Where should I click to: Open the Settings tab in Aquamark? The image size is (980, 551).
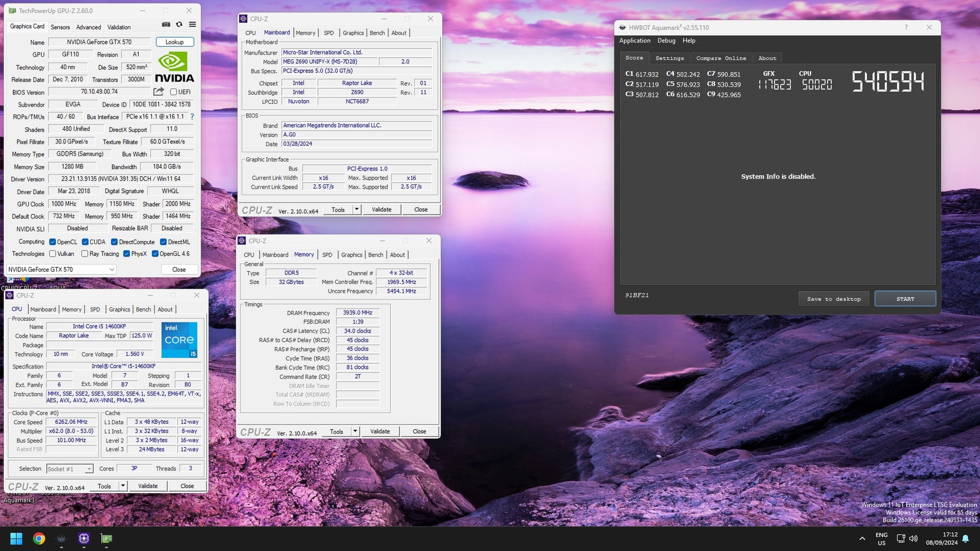(x=670, y=58)
